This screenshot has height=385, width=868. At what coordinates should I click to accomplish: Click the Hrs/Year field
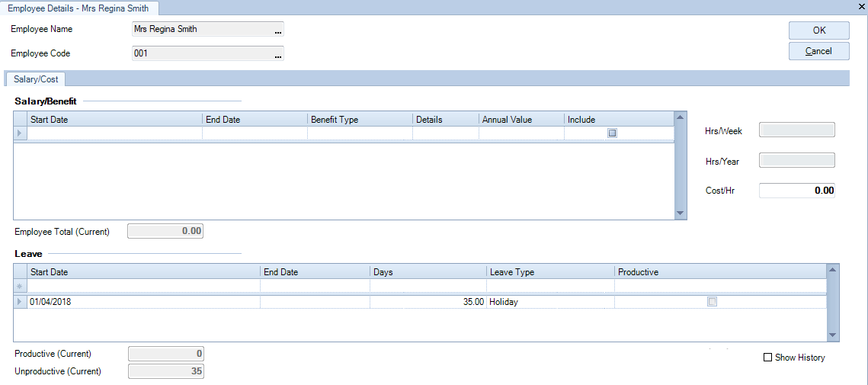pos(796,161)
